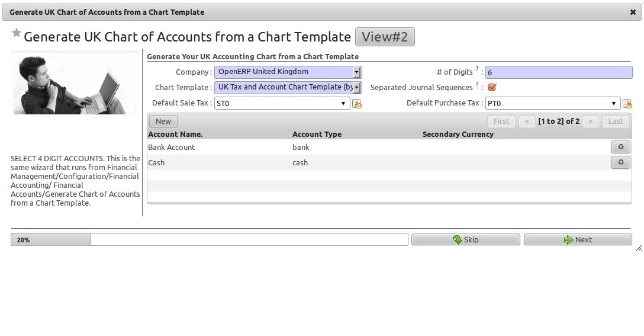Click help tooltip for # of Digits
Image resolution: width=644 pixels, height=336 pixels.
pos(477,69)
